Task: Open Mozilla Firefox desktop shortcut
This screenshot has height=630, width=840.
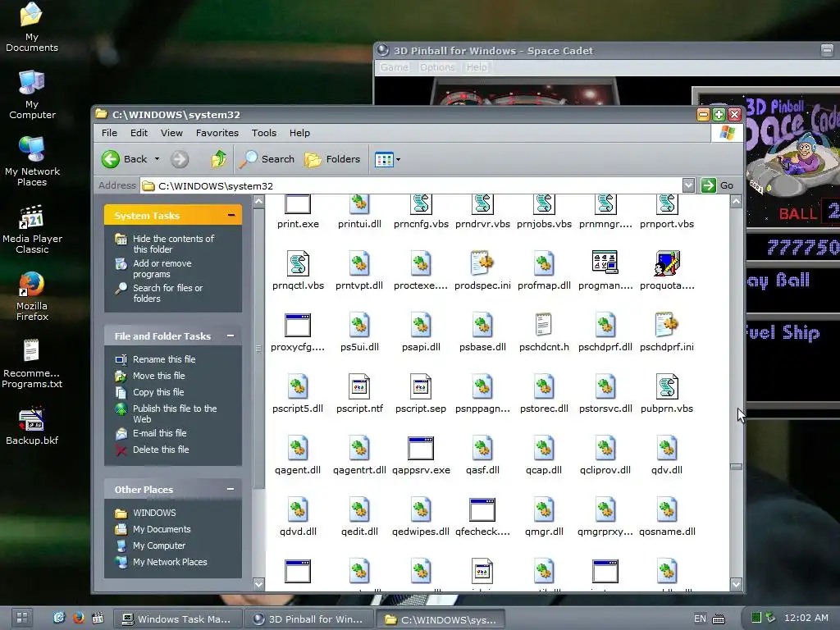Action: point(32,297)
